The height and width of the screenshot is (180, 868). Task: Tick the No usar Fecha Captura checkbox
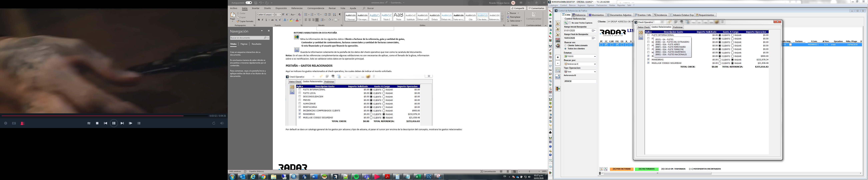point(569,23)
